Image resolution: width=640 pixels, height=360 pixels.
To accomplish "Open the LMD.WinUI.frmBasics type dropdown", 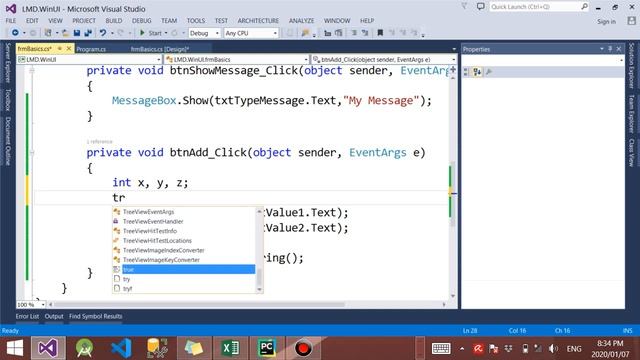I will [237, 60].
